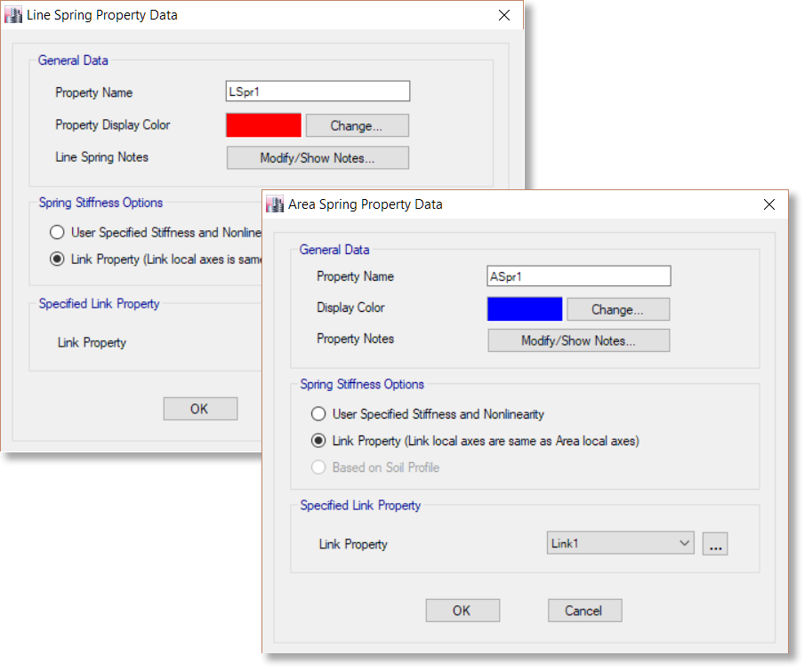The height and width of the screenshot is (671, 812).
Task: Click OK in the Line Spring dialog
Action: tap(200, 409)
